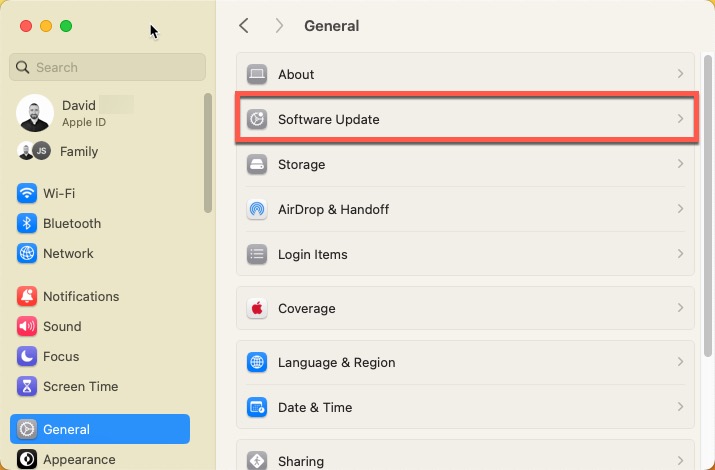Expand the AirDrop & Handoff chevron
The image size is (715, 470).
(x=680, y=209)
